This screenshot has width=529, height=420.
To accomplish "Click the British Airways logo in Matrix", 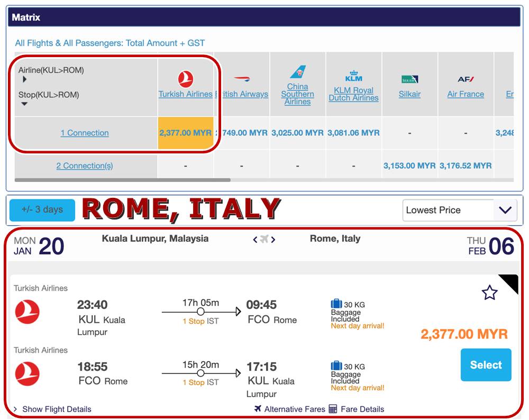I will (242, 79).
